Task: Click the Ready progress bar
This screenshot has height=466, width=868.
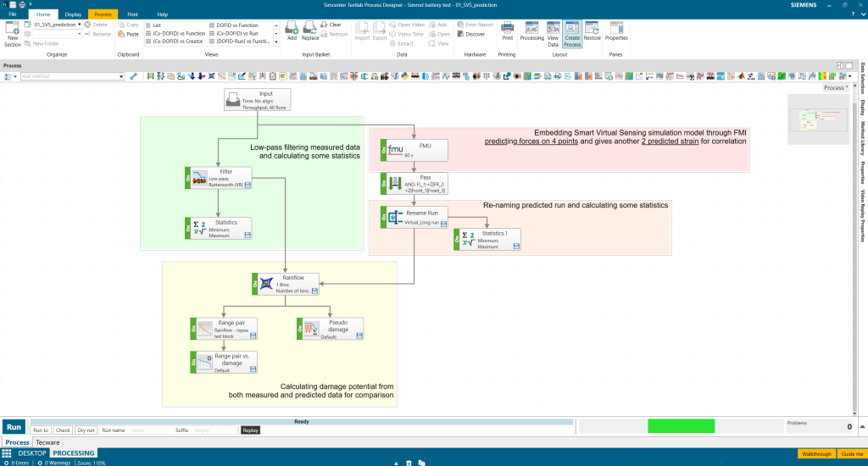Action: coord(302,422)
